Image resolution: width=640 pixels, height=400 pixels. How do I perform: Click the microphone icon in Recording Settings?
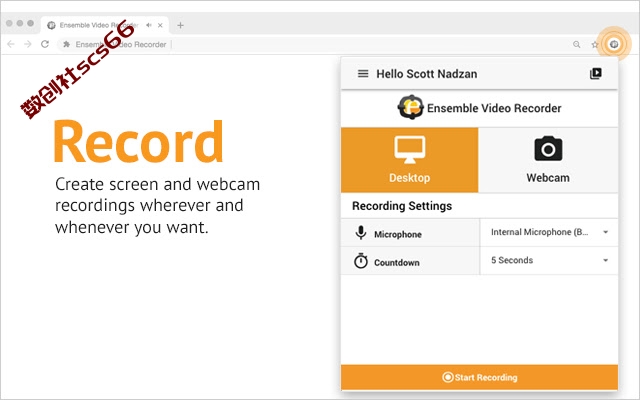click(x=361, y=233)
